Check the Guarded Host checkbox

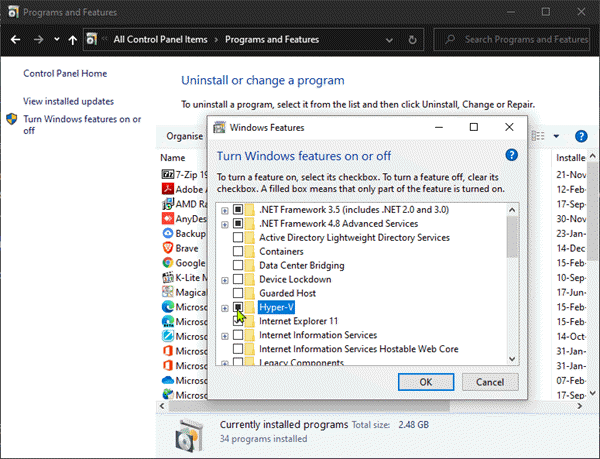pos(238,294)
